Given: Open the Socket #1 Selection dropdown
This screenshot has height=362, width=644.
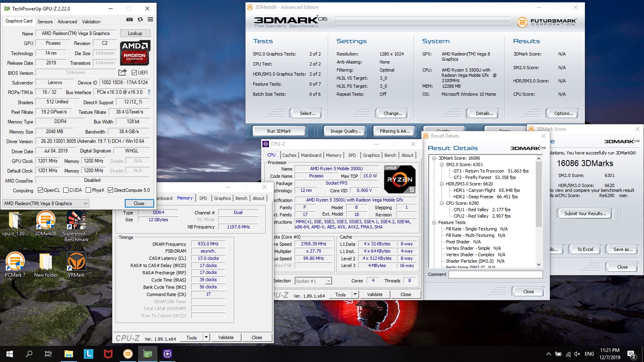Looking at the screenshot, I should [313, 281].
